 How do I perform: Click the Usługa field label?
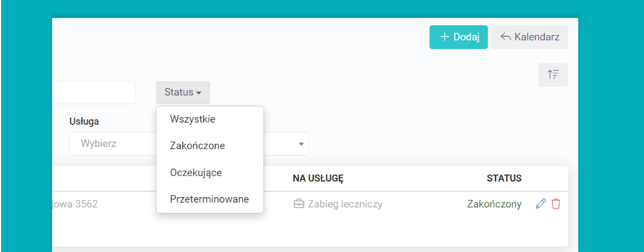click(x=84, y=121)
